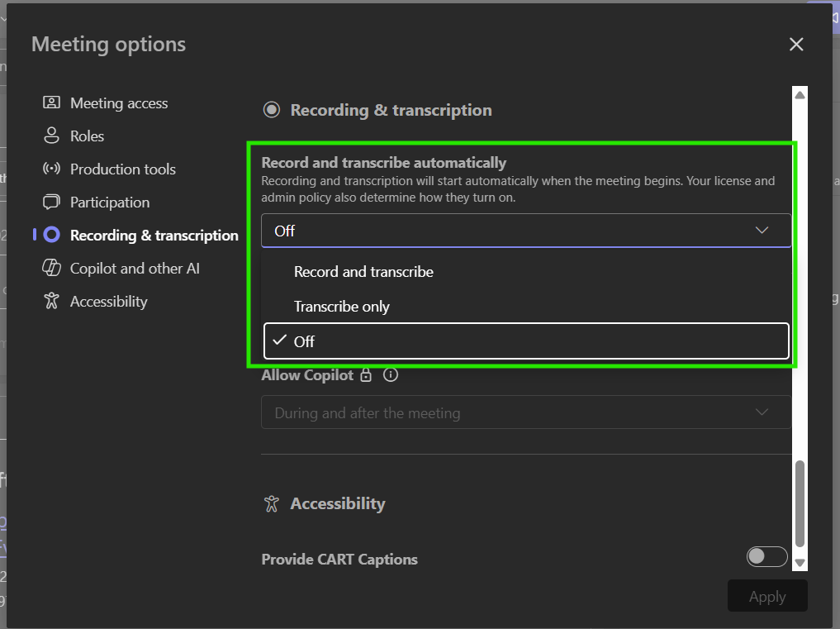
Task: Open the During and after the meeting dropdown
Action: point(526,412)
